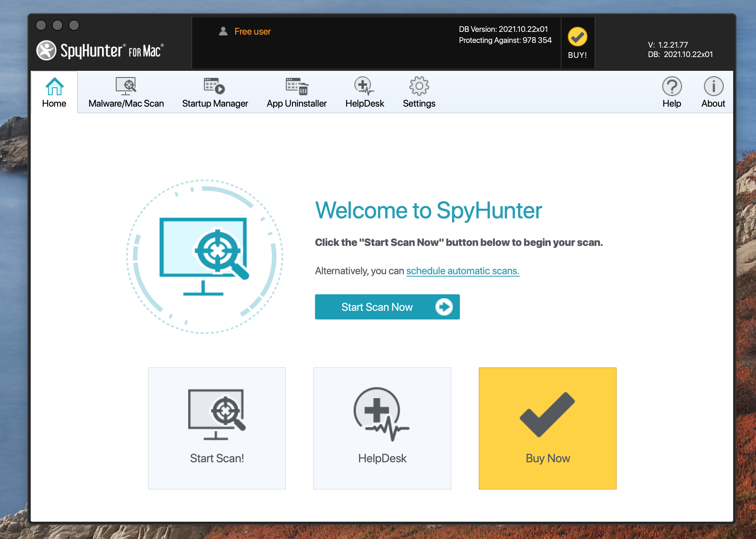This screenshot has height=539, width=756.
Task: Open the HelpDesk tile
Action: click(382, 428)
